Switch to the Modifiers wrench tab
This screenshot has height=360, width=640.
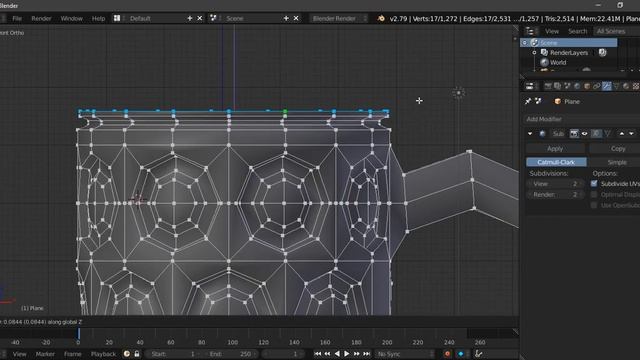607,86
